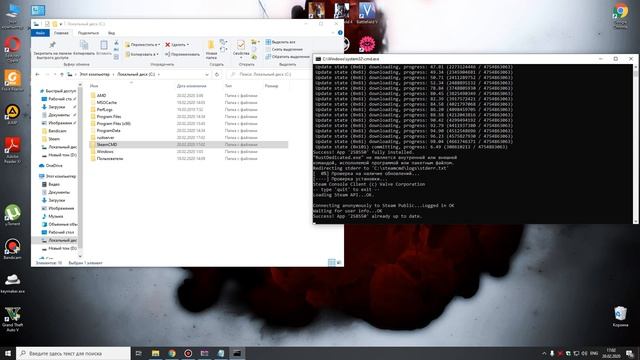
Task: Select the Program Files folder
Action: pos(109,117)
